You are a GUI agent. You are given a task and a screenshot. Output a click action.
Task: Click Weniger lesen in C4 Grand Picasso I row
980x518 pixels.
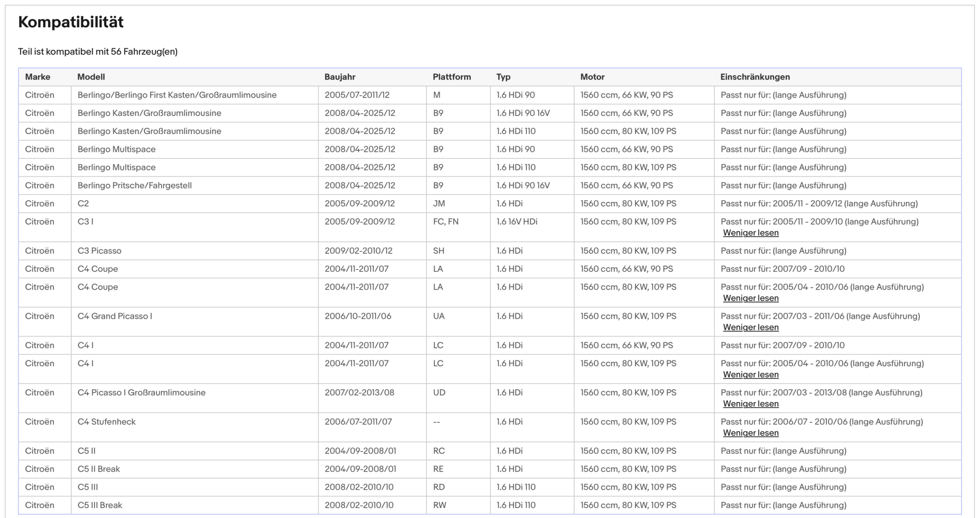tap(750, 327)
